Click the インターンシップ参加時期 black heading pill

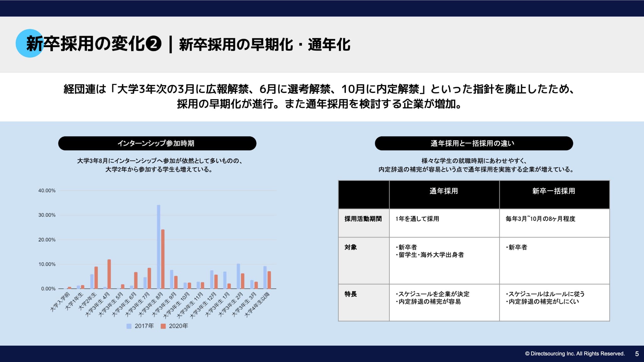point(157,143)
